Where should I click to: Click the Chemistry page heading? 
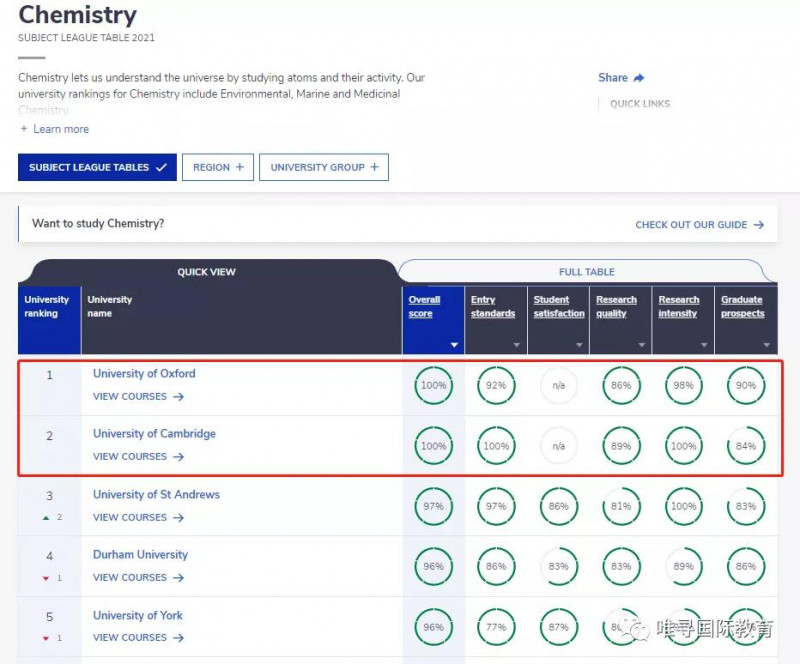[x=78, y=15]
